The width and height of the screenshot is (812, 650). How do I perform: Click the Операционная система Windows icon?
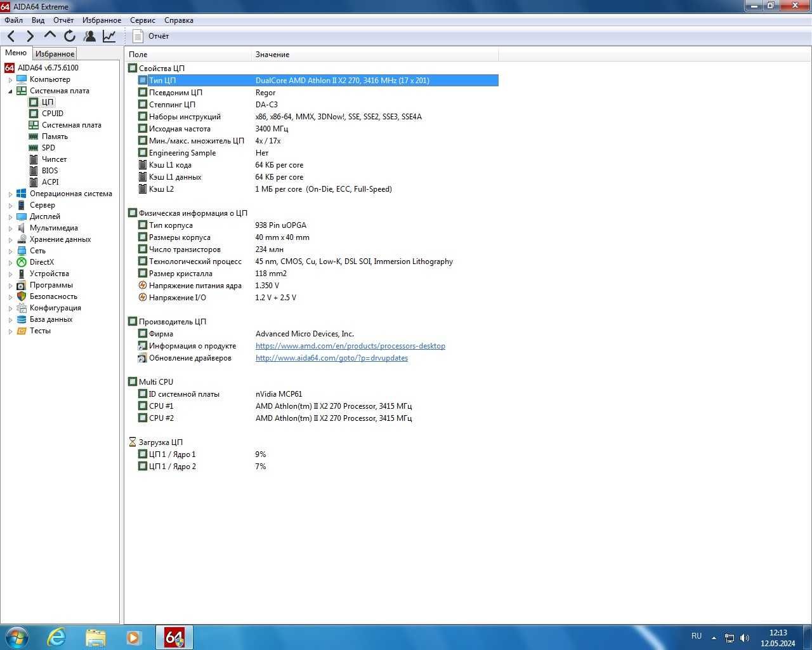point(22,194)
